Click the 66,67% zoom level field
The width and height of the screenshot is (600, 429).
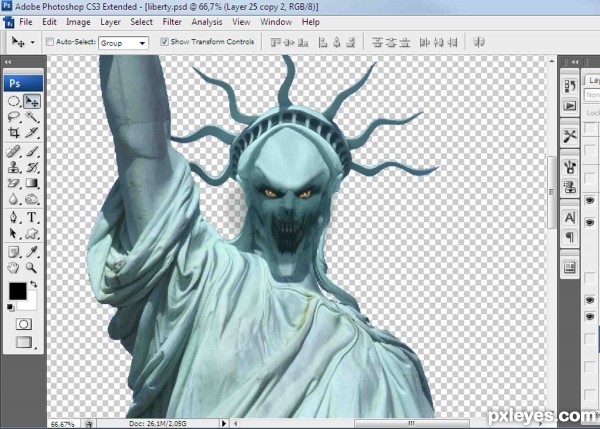click(63, 424)
